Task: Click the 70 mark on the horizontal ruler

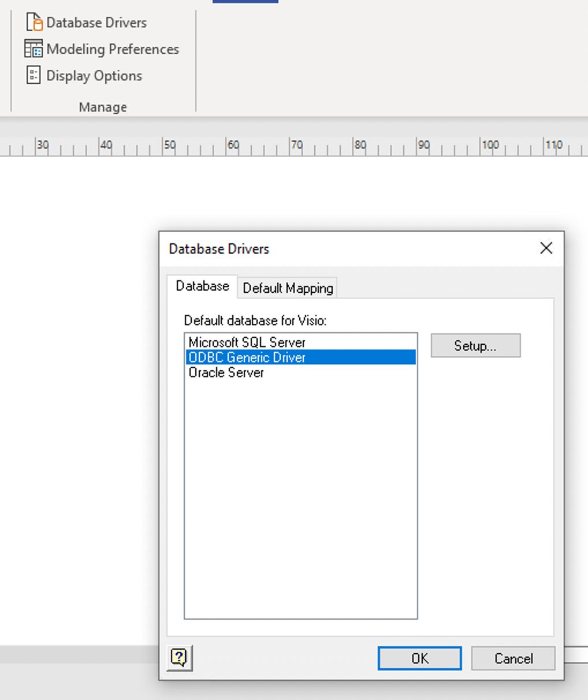Action: pyautogui.click(x=296, y=145)
